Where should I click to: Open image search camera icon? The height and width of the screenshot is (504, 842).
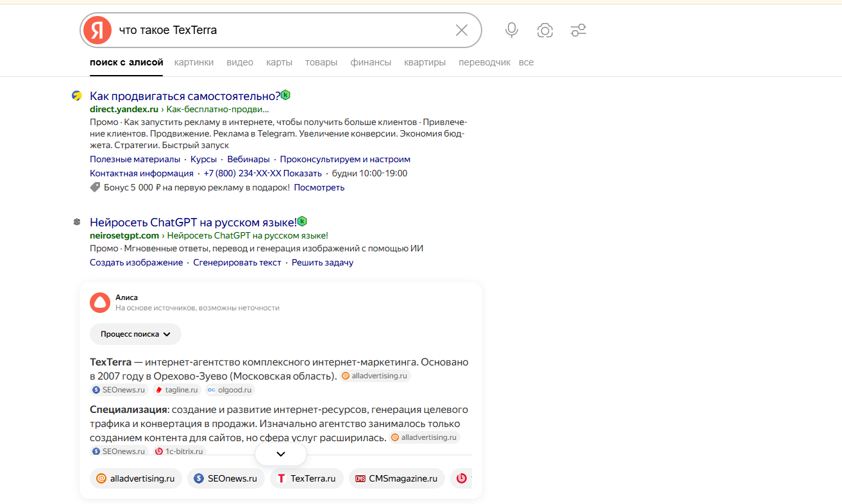pos(545,30)
